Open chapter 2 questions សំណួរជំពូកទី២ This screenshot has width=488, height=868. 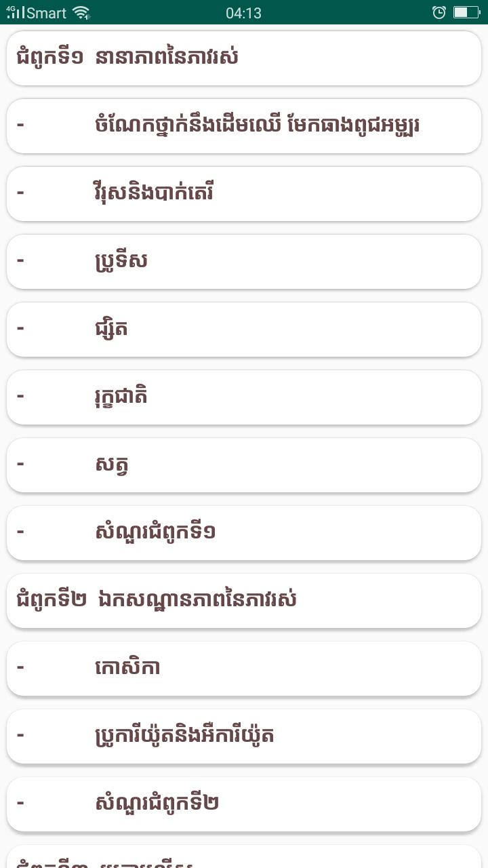[244, 804]
